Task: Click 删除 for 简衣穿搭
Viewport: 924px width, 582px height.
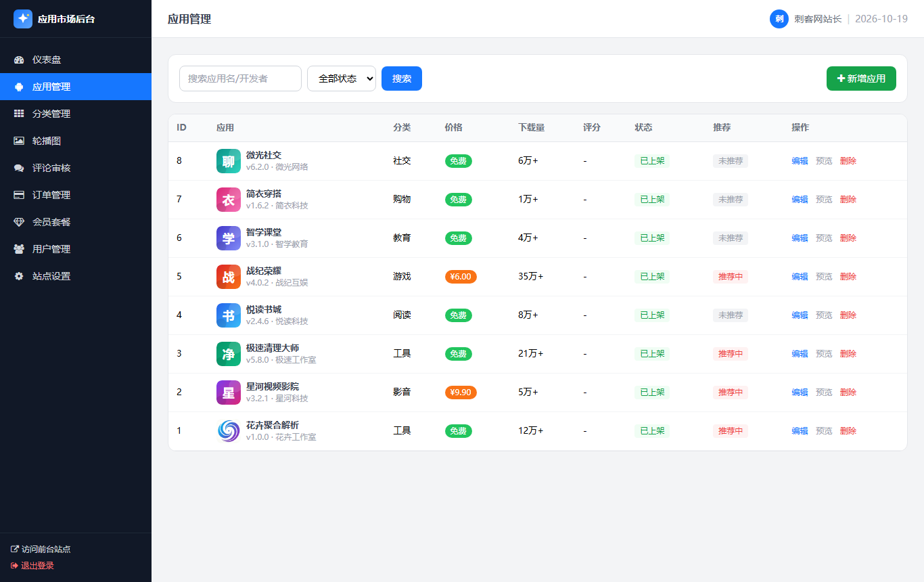Action: pyautogui.click(x=848, y=200)
